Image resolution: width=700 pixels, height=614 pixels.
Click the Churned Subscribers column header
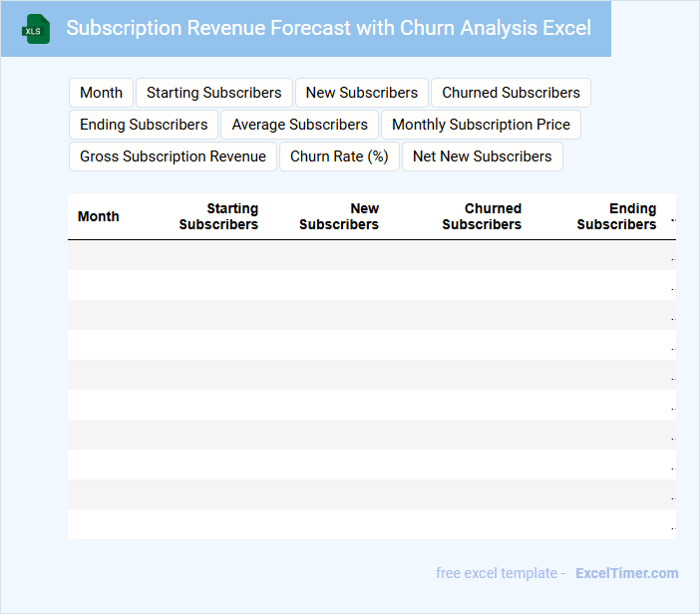coord(482,216)
